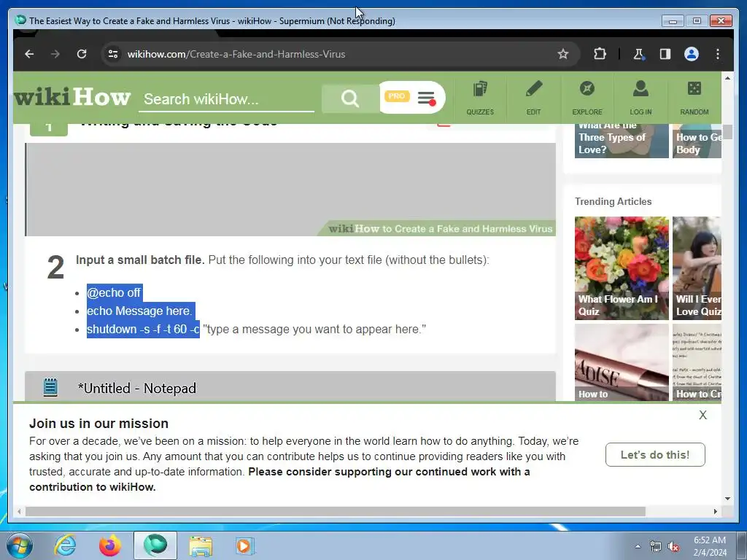Screen dimensions: 747x560
Task: Click the Show desktop strip beside the clock
Action: (x=742, y=545)
